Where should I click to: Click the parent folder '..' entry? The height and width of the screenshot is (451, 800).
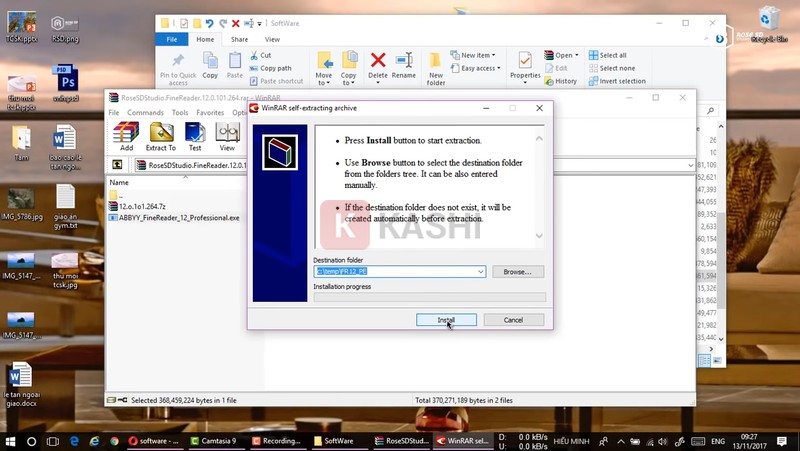tap(116, 195)
